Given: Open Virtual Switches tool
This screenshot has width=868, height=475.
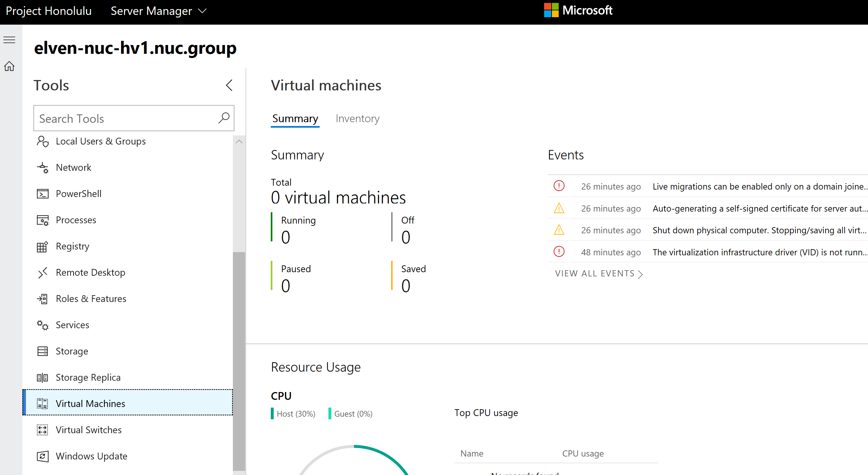Looking at the screenshot, I should [89, 430].
